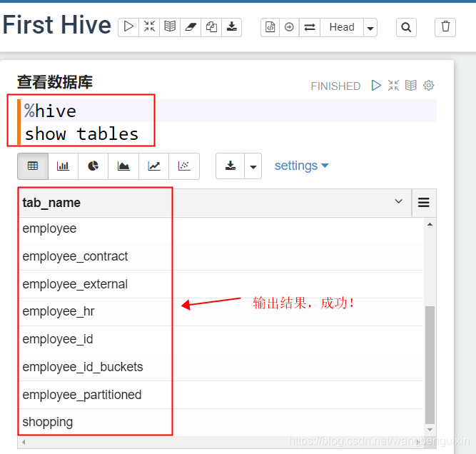The image size is (476, 454).
Task: Run the show tables paragraph
Action: pos(376,86)
